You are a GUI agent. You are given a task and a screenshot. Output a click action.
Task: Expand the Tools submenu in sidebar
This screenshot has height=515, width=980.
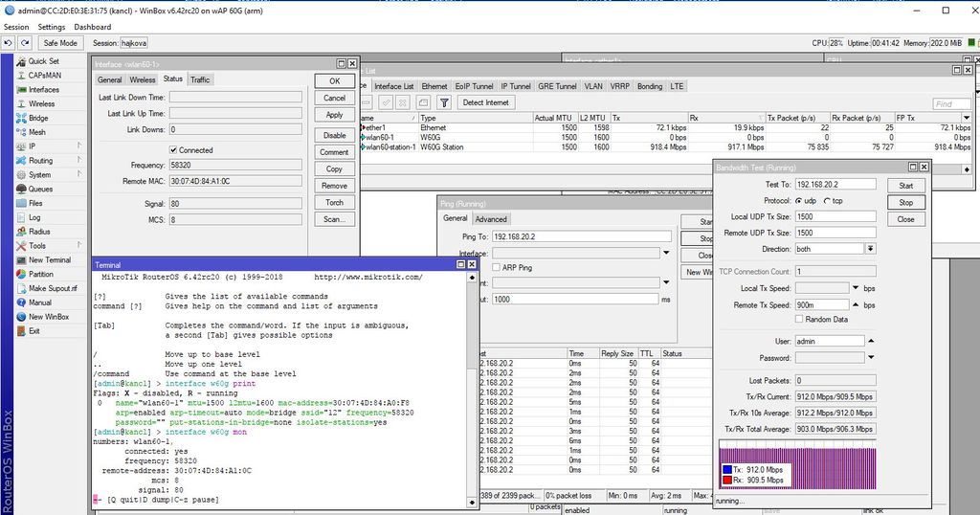[79, 246]
